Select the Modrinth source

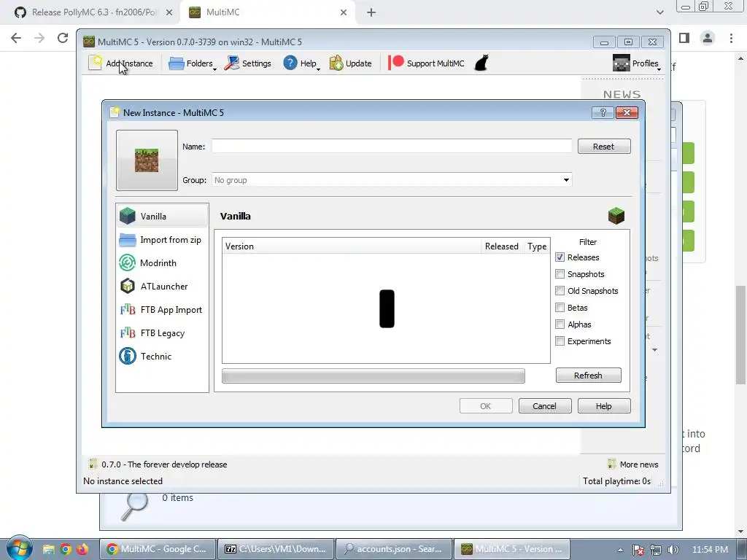(x=162, y=262)
